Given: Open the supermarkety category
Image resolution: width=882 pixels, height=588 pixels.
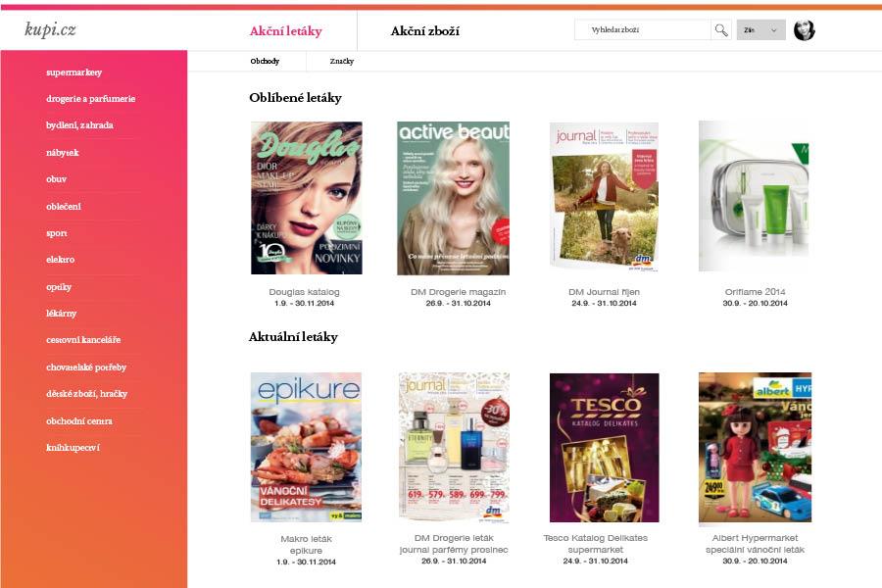Looking at the screenshot, I should [x=73, y=72].
